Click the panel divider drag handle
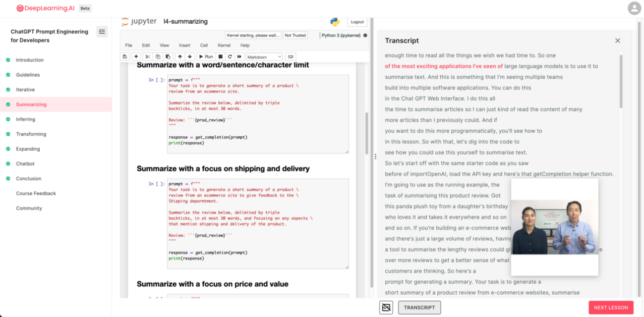 pos(376,157)
